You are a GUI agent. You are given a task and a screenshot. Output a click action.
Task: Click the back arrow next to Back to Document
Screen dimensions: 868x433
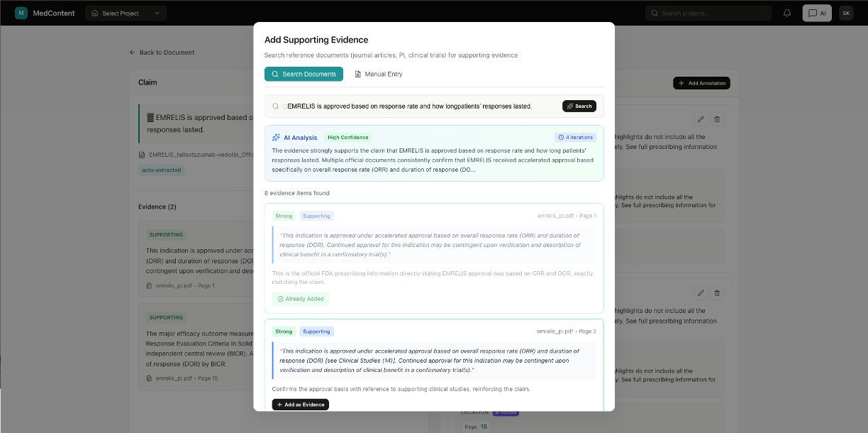point(132,52)
